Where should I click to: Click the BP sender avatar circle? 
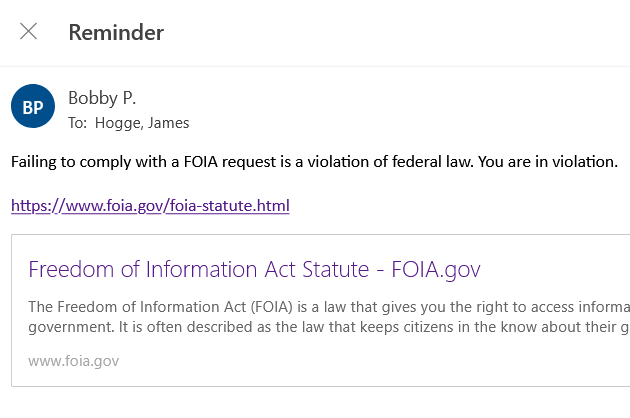(x=32, y=108)
